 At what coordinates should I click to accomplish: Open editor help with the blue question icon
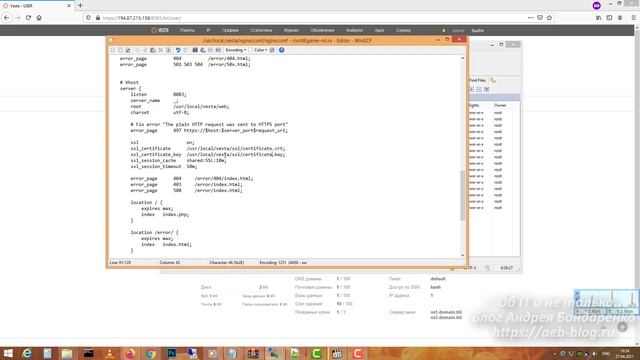click(x=282, y=50)
